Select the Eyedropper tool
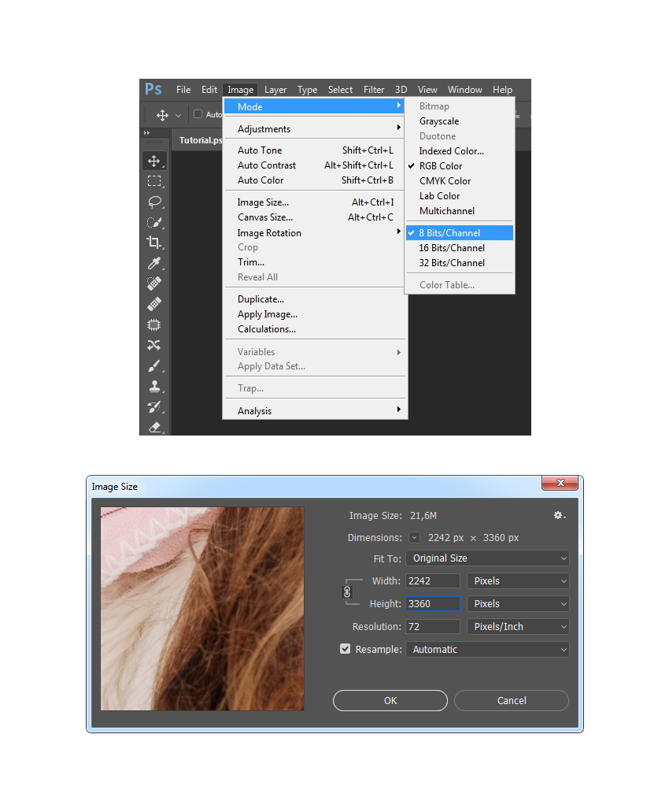The width and height of the screenshot is (669, 812). pyautogui.click(x=154, y=263)
